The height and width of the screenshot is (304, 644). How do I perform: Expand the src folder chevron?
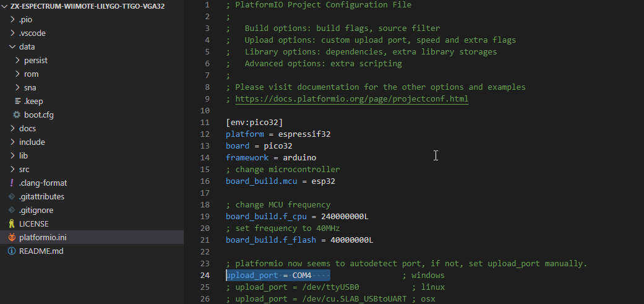pos(12,169)
